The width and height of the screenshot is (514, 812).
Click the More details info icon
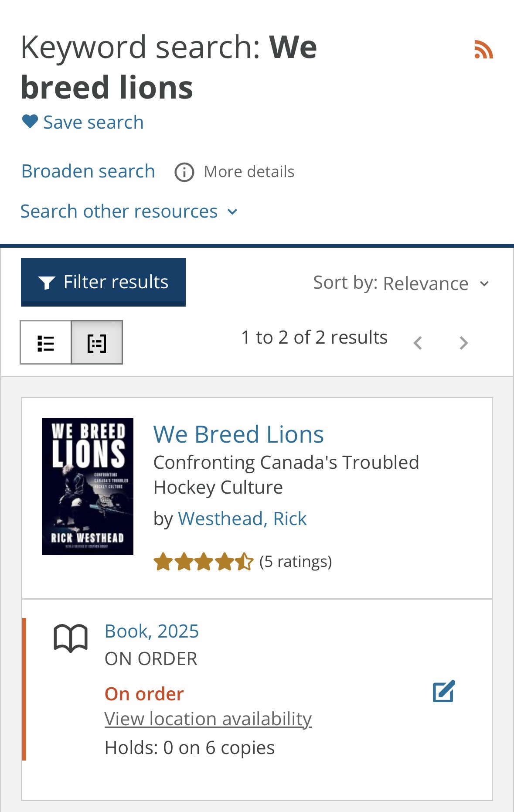click(x=184, y=172)
